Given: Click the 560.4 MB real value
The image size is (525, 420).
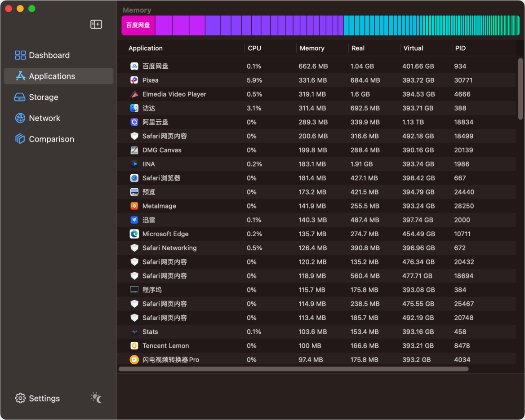Looking at the screenshot, I should pyautogui.click(x=365, y=276).
